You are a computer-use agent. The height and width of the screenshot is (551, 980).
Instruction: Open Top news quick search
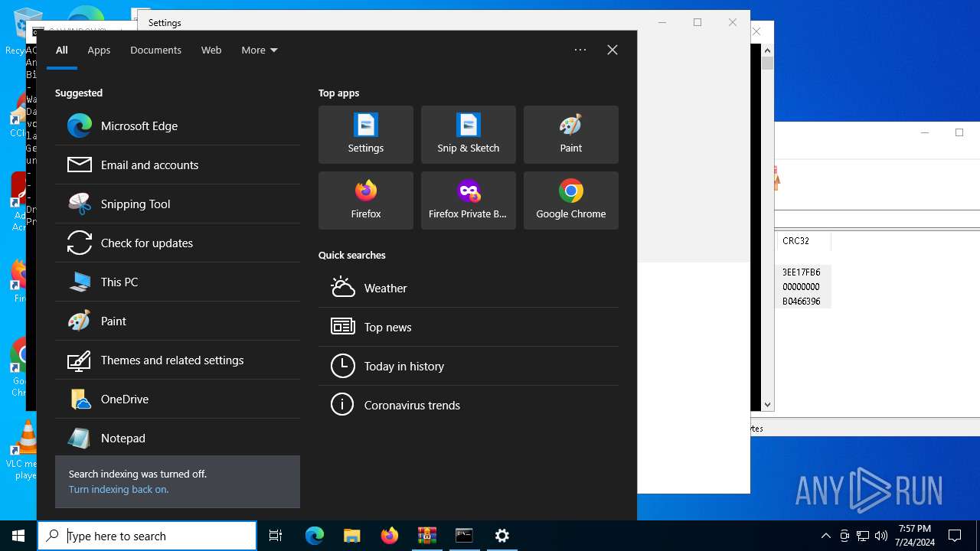(x=469, y=327)
